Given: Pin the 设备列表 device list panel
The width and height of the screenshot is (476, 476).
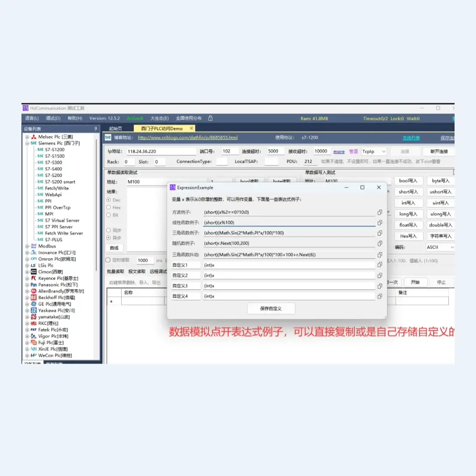Looking at the screenshot, I should coord(96,129).
